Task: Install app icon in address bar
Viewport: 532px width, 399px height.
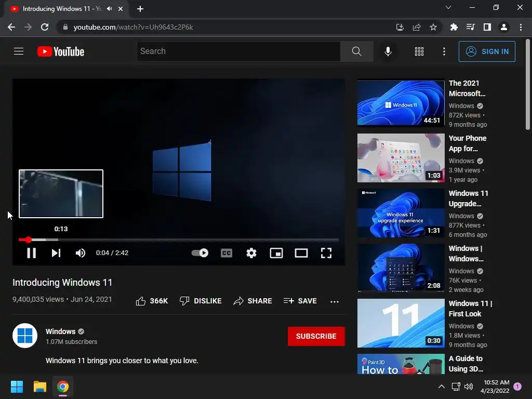Action: [x=400, y=27]
